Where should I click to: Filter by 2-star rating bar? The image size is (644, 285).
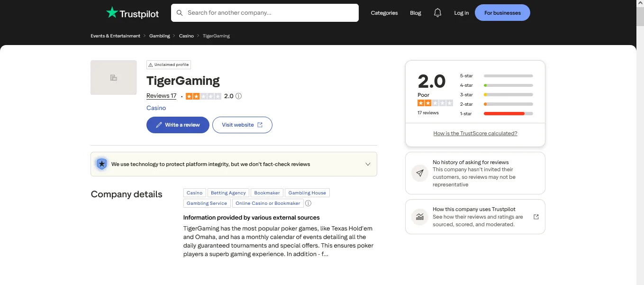[496, 104]
